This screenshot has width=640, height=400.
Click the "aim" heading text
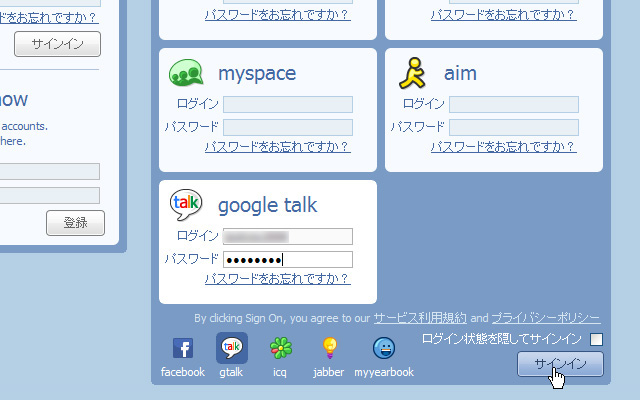pos(460,73)
